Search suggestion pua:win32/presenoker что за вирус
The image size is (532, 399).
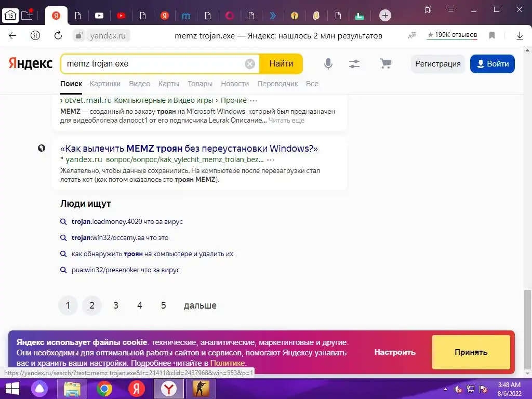click(126, 270)
